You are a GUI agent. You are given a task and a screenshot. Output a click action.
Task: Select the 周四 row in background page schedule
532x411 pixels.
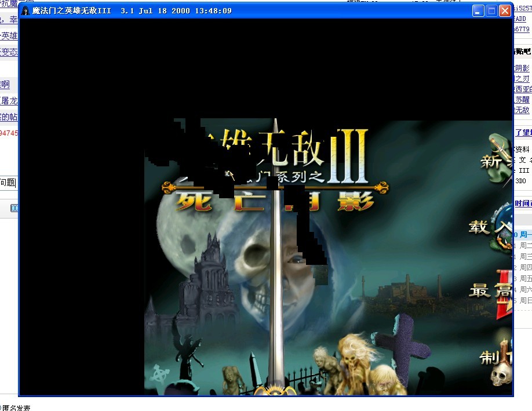click(523, 267)
